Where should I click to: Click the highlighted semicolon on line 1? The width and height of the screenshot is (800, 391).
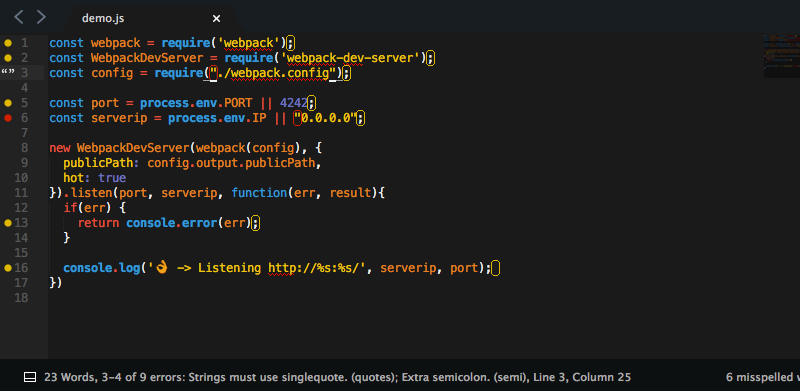(x=290, y=43)
